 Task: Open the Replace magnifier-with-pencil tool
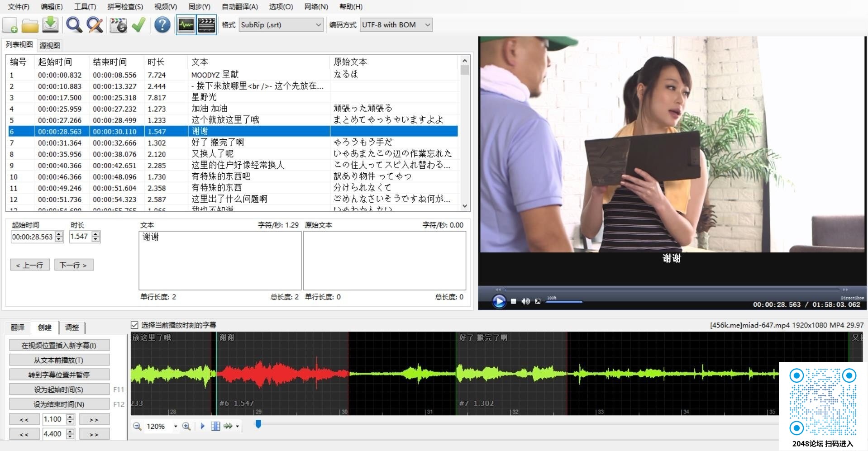tap(95, 25)
